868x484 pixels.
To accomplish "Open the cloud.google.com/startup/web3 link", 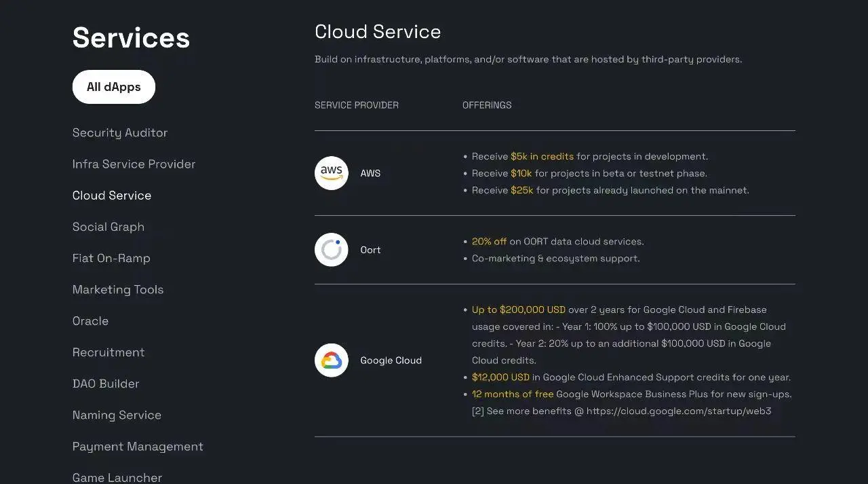I will (679, 411).
